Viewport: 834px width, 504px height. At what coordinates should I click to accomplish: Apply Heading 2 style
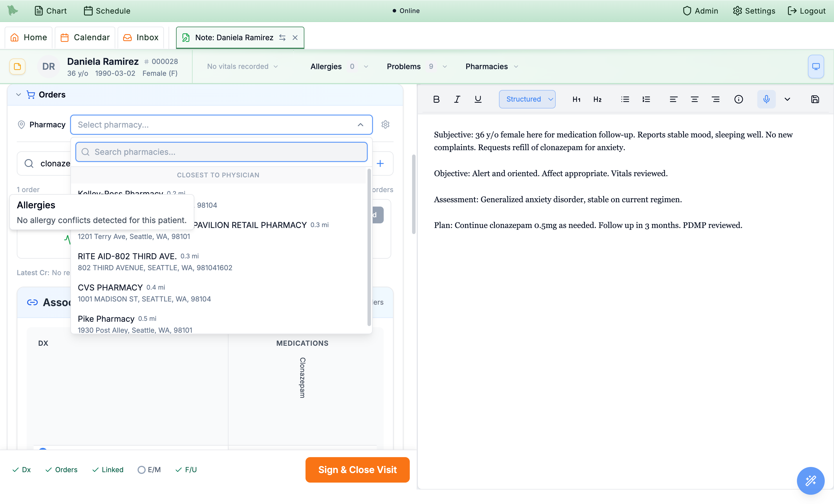[597, 99]
